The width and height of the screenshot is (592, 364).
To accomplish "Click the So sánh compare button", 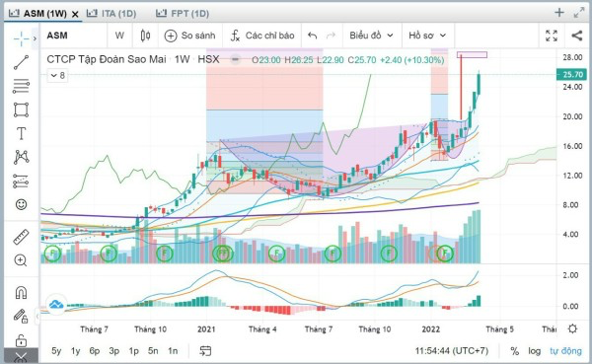I will (189, 36).
